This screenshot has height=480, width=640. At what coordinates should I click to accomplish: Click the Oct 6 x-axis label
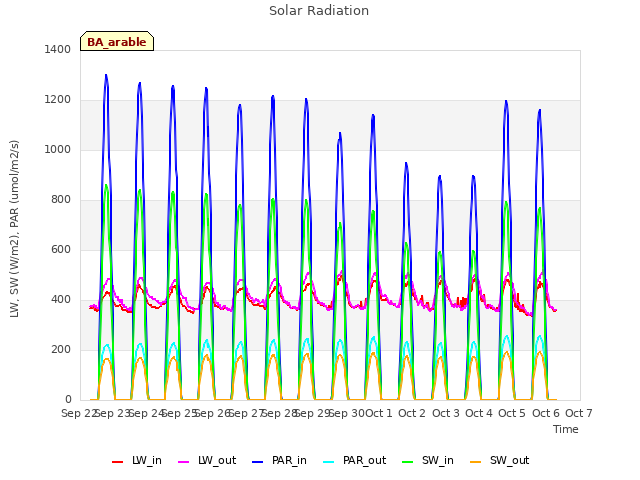tap(546, 413)
